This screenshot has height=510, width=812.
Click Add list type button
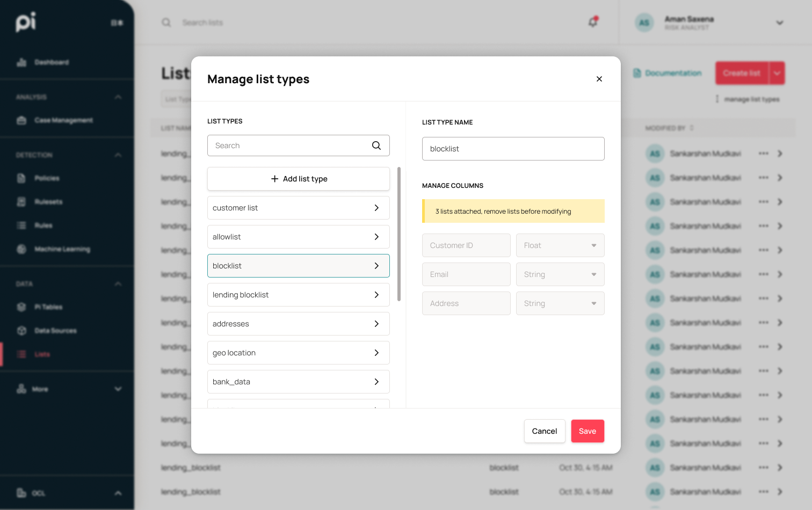coord(299,179)
